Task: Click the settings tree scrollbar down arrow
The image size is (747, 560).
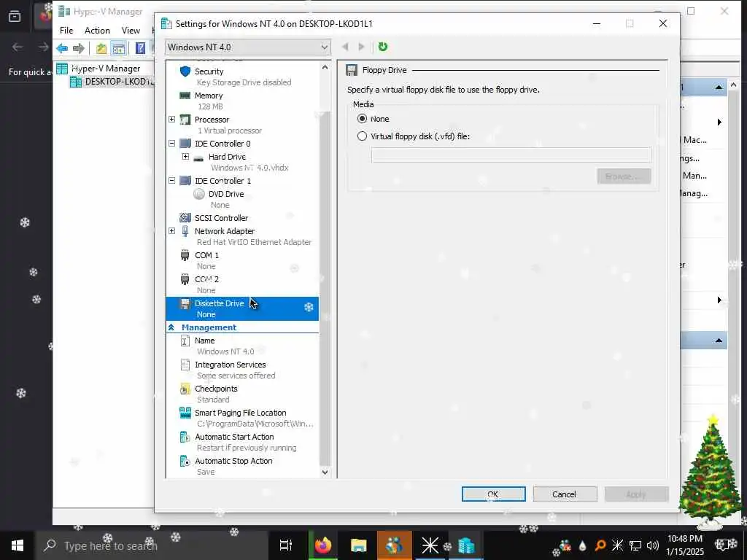Action: point(325,472)
